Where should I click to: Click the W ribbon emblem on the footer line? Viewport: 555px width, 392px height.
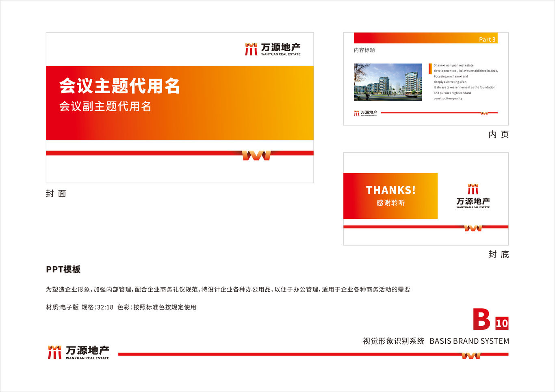click(471, 355)
